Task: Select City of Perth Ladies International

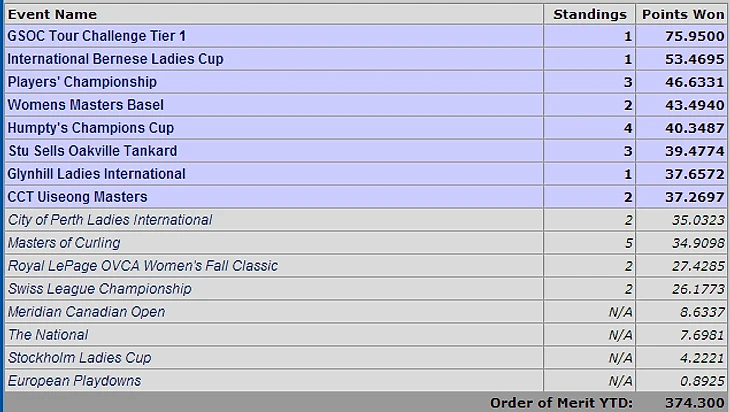Action: [110, 220]
